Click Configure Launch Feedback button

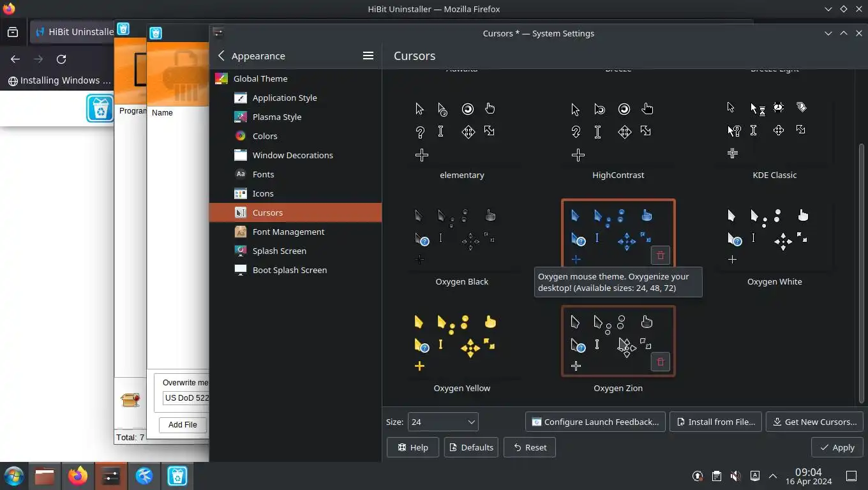pos(595,422)
